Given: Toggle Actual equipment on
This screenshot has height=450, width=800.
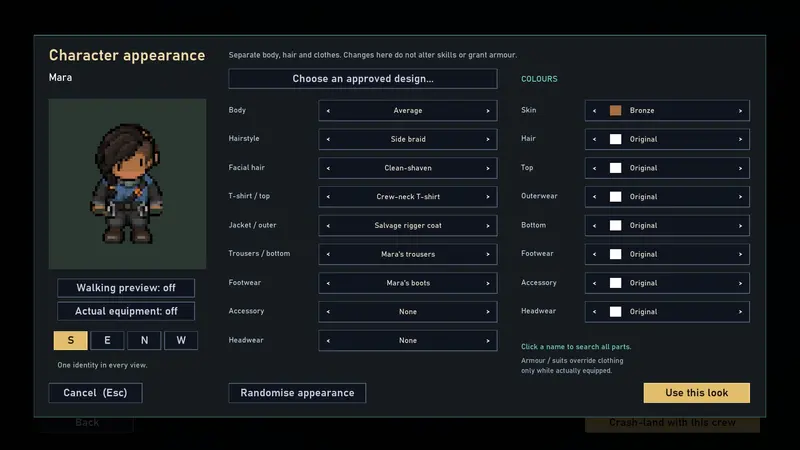Looking at the screenshot, I should [126, 311].
